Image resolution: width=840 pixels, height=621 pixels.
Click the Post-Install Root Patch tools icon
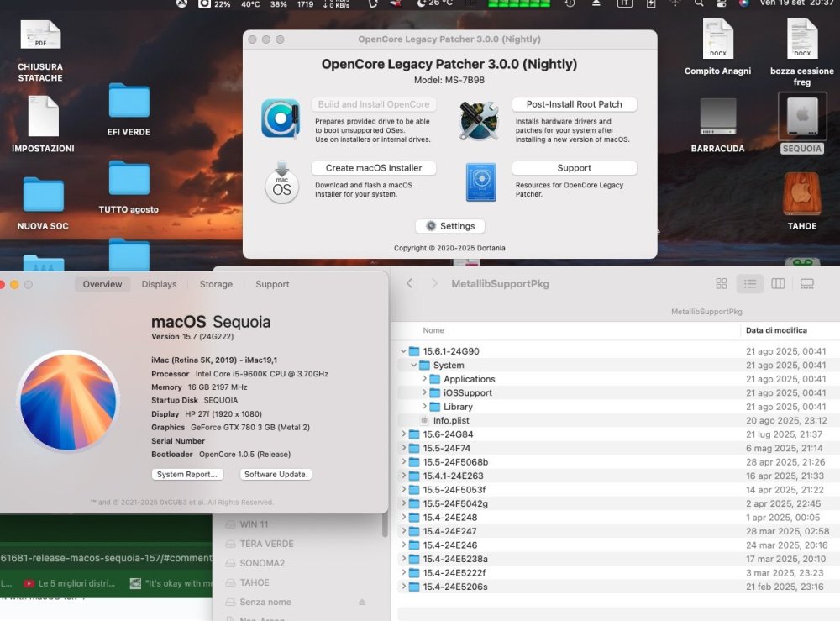click(479, 120)
